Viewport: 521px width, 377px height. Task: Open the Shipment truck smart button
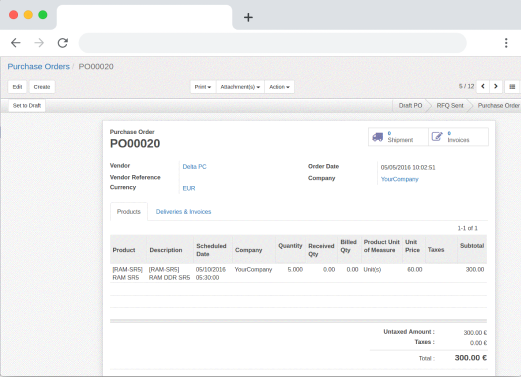click(x=398, y=137)
